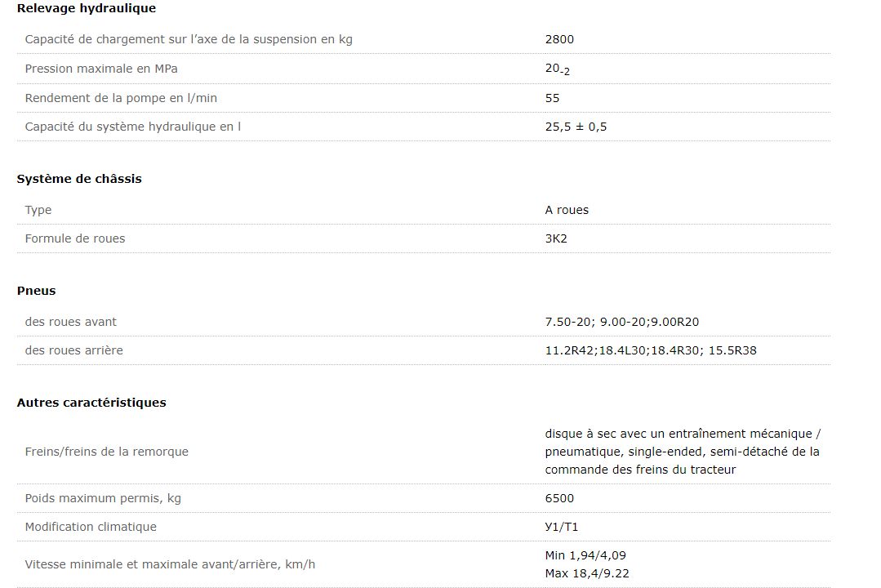Click the "Relevage hydraulique" section heading
This screenshot has width=881, height=588.
[86, 8]
